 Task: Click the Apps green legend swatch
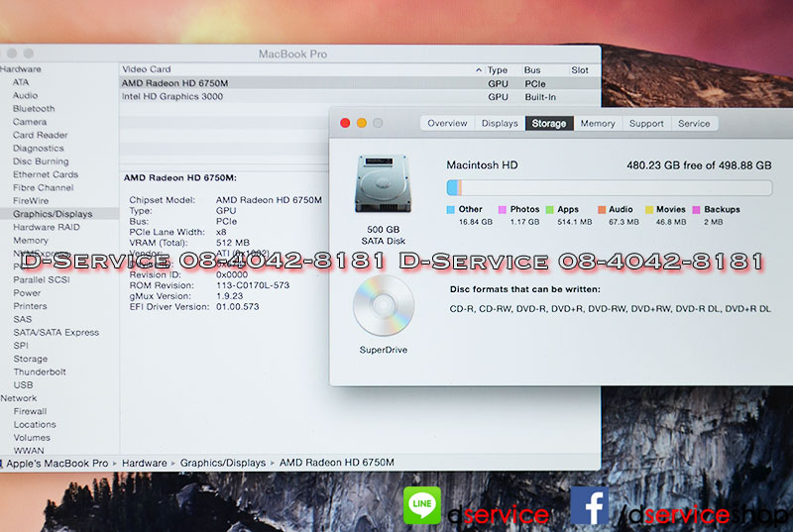[x=550, y=210]
